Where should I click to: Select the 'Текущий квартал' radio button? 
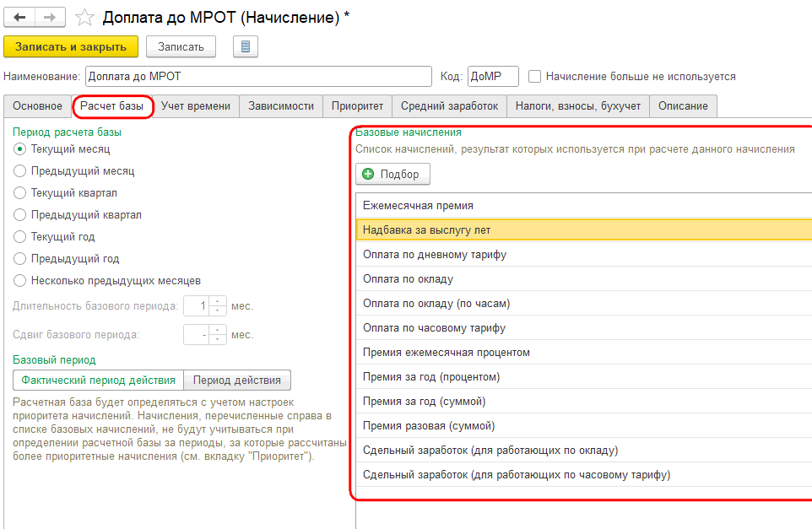tap(19, 192)
